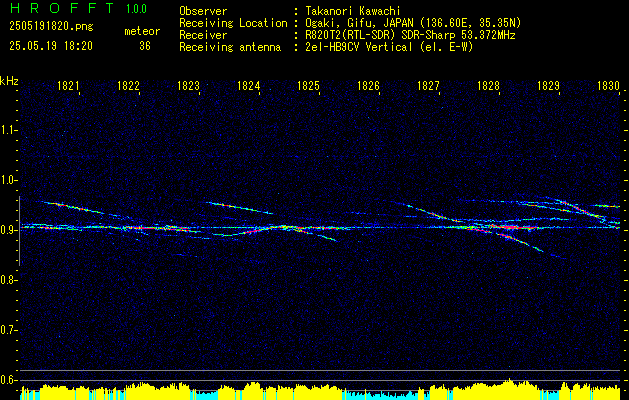Click the 1822 time axis marker
The height and width of the screenshot is (400, 629).
(x=128, y=86)
